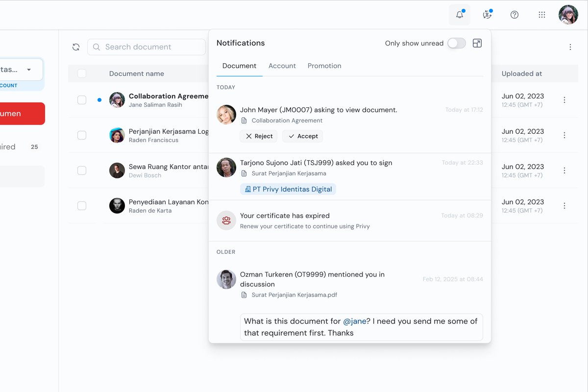Open the notifications bell icon

click(x=460, y=15)
